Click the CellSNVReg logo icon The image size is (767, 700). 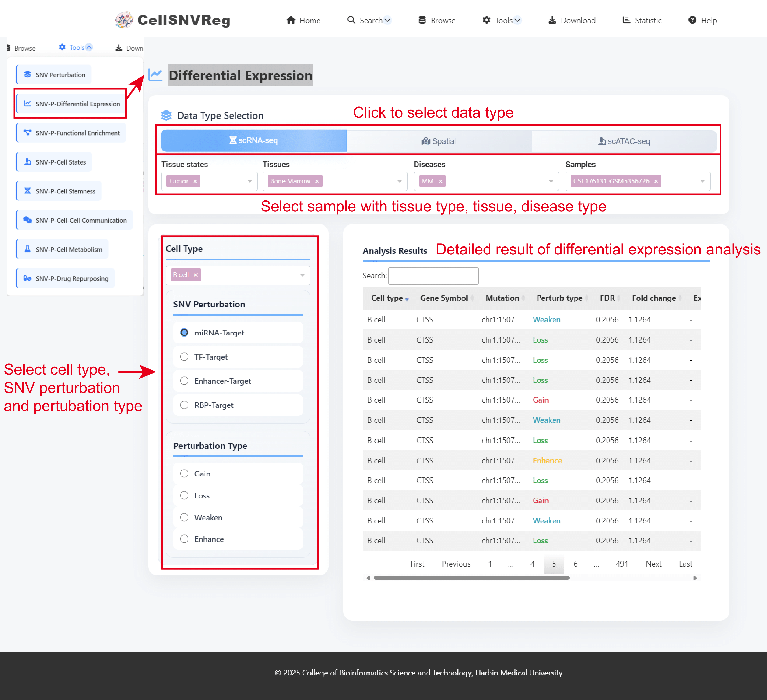pyautogui.click(x=124, y=20)
